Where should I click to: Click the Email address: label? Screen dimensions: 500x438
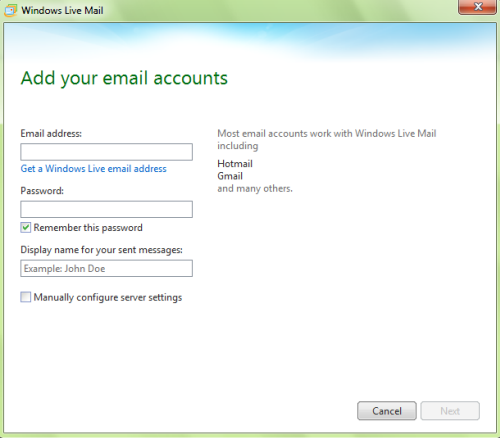[x=51, y=134]
